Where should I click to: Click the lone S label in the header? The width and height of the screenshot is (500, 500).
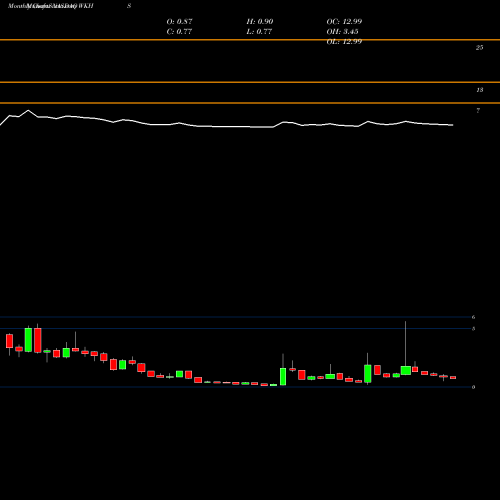pyautogui.click(x=129, y=6)
